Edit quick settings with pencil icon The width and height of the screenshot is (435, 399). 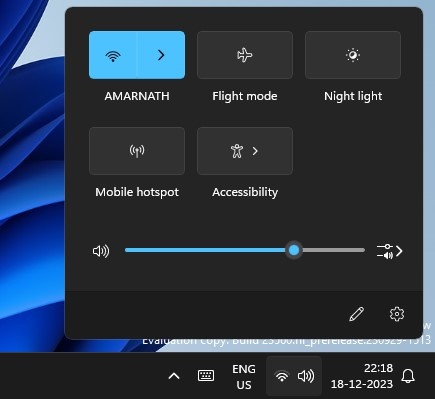pos(356,314)
